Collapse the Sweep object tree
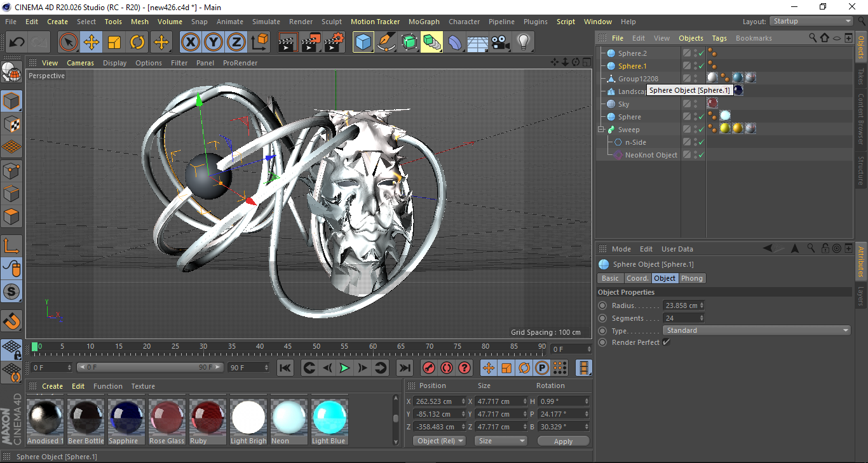Viewport: 868px width, 463px height. click(x=601, y=130)
